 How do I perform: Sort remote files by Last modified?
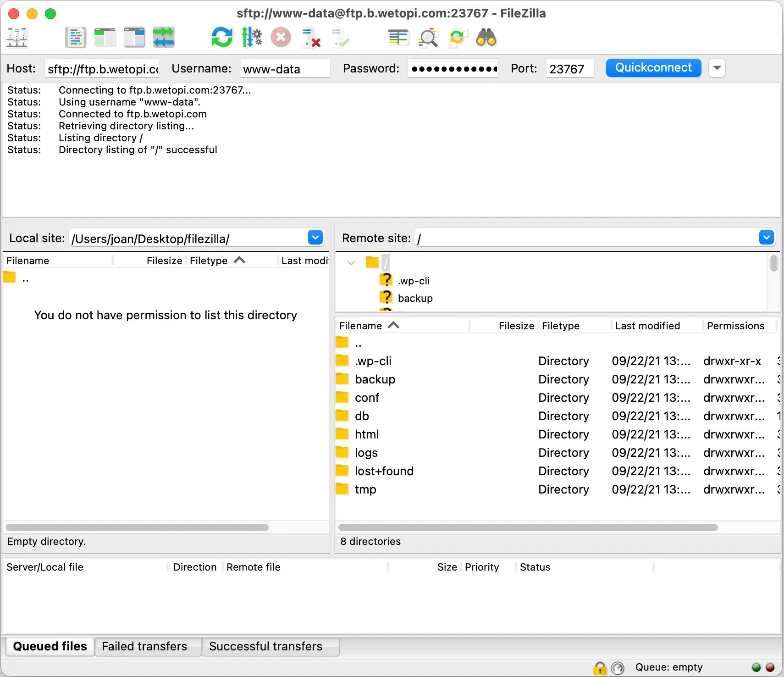pyautogui.click(x=648, y=326)
